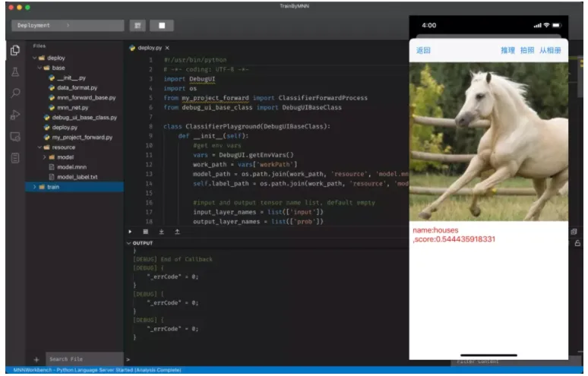Click line 8 class ClassifierPlayground code
Viewport: 588px width, 376px height.
[x=247, y=126]
